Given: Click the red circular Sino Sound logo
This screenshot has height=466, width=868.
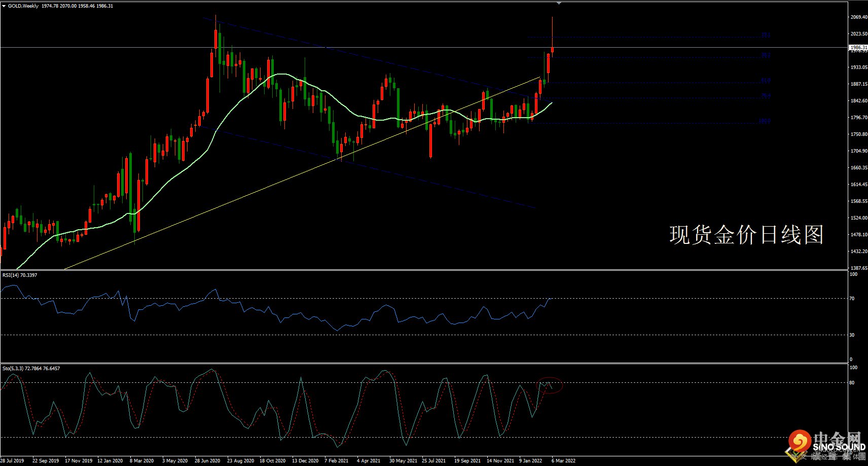Looking at the screenshot, I should [800, 441].
